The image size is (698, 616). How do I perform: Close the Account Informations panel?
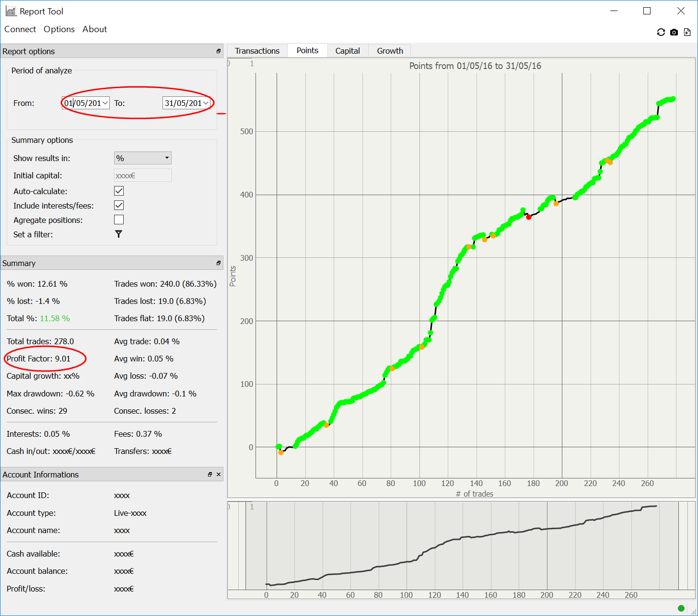click(219, 475)
